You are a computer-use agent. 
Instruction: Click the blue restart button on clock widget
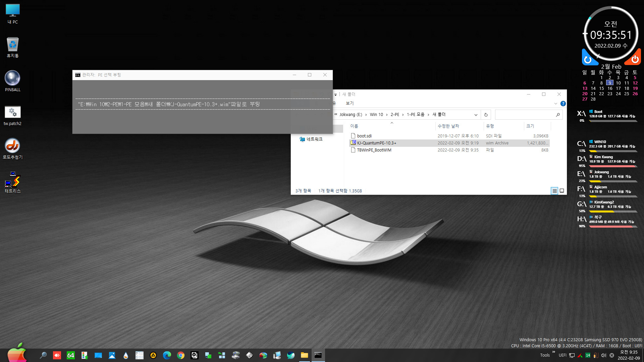[588, 59]
